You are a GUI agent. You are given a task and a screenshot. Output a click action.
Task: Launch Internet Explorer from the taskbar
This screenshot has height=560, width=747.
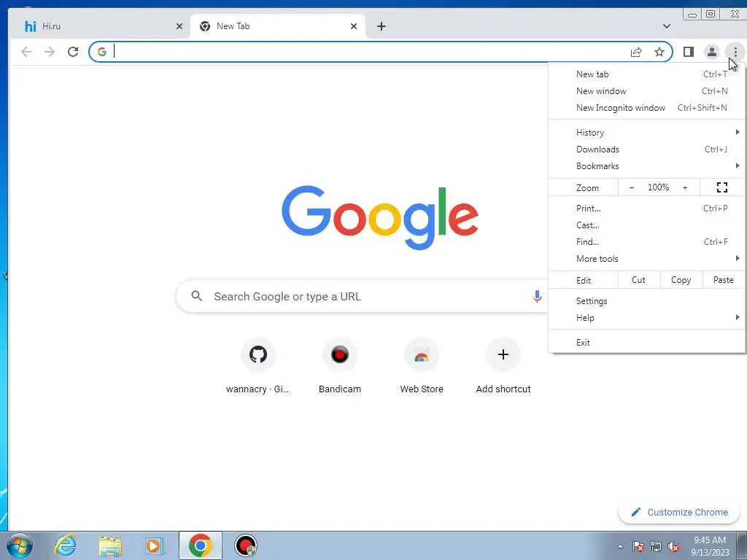[65, 545]
